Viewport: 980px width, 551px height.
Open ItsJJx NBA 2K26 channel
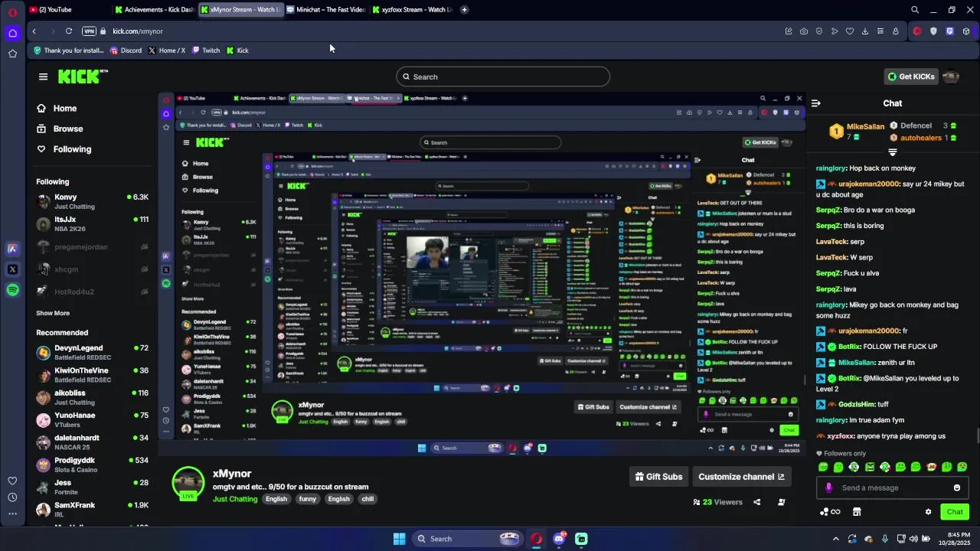[x=92, y=224]
